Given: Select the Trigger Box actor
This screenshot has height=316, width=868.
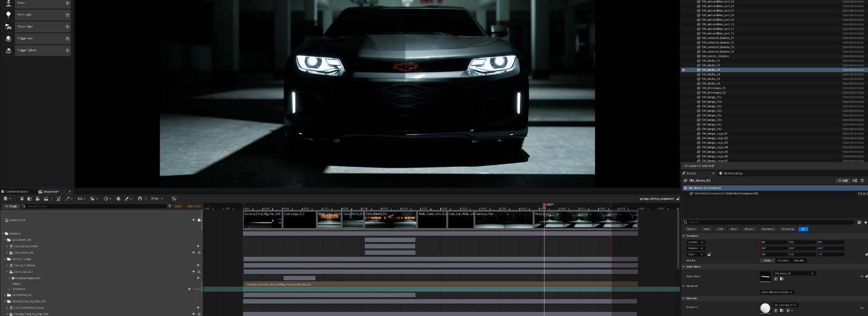Looking at the screenshot, I should tap(36, 38).
